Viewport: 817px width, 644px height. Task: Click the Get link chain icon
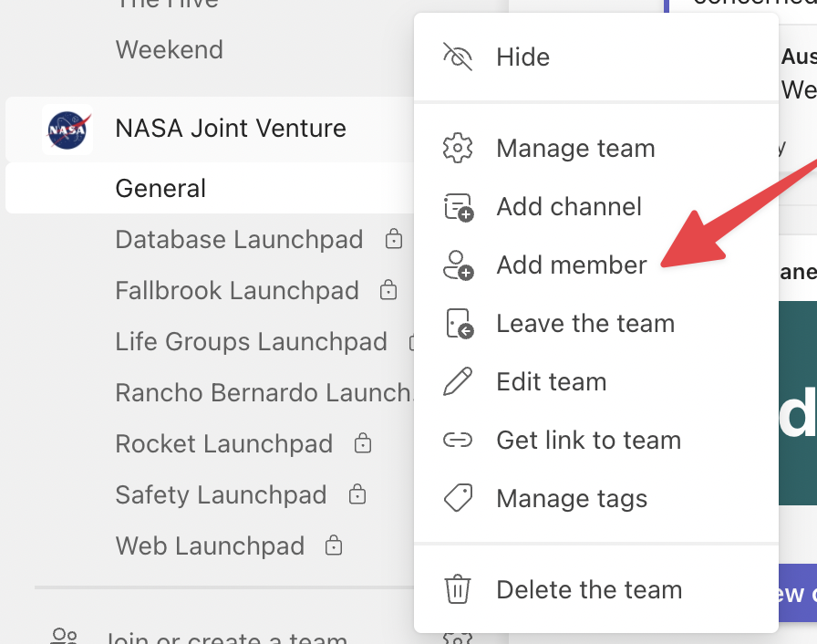457,441
